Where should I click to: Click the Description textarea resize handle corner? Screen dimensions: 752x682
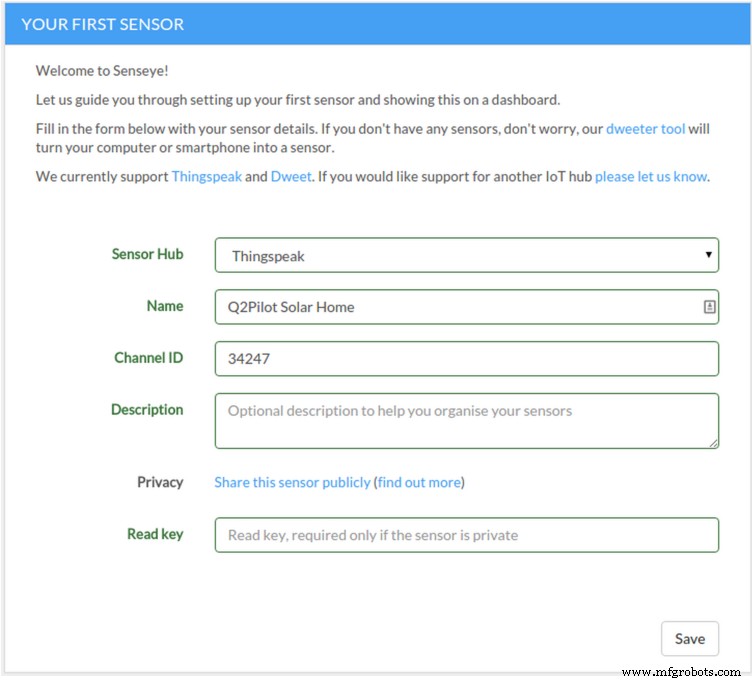714,444
